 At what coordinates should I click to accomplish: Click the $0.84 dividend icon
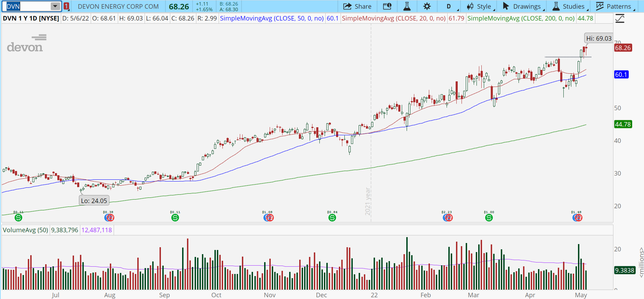coord(332,218)
